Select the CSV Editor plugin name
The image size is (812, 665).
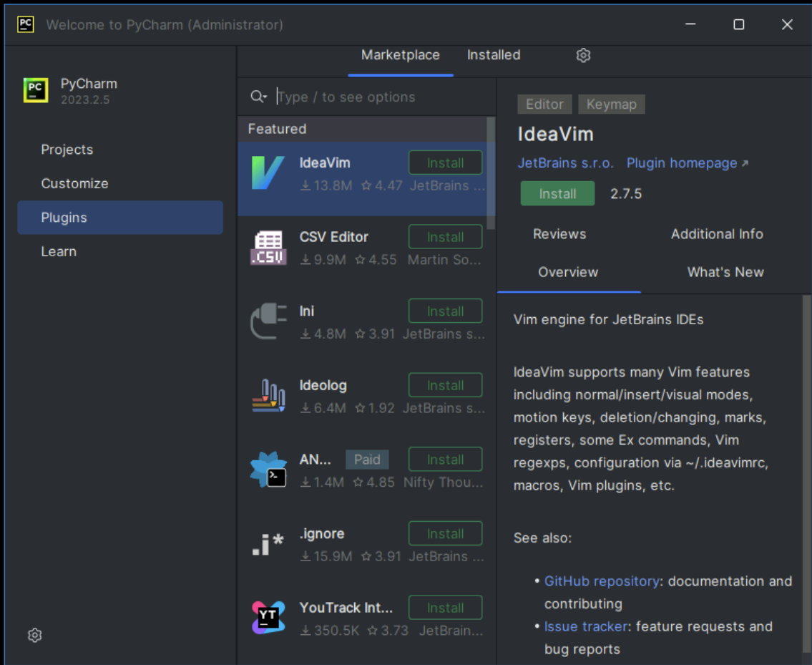point(334,237)
